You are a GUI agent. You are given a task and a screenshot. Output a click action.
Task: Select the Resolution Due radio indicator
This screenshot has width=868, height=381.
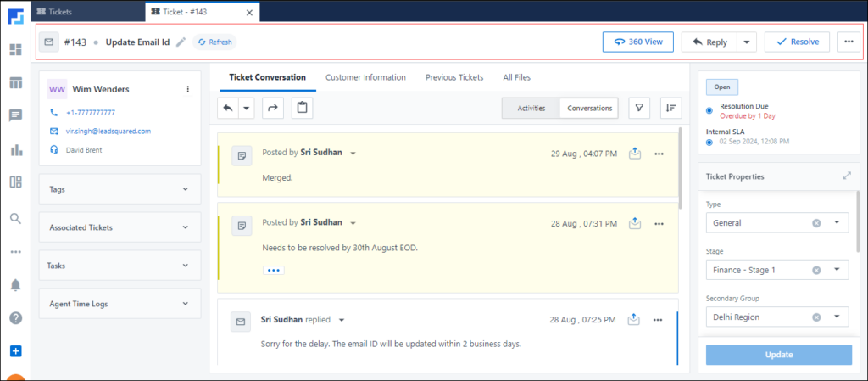click(709, 111)
